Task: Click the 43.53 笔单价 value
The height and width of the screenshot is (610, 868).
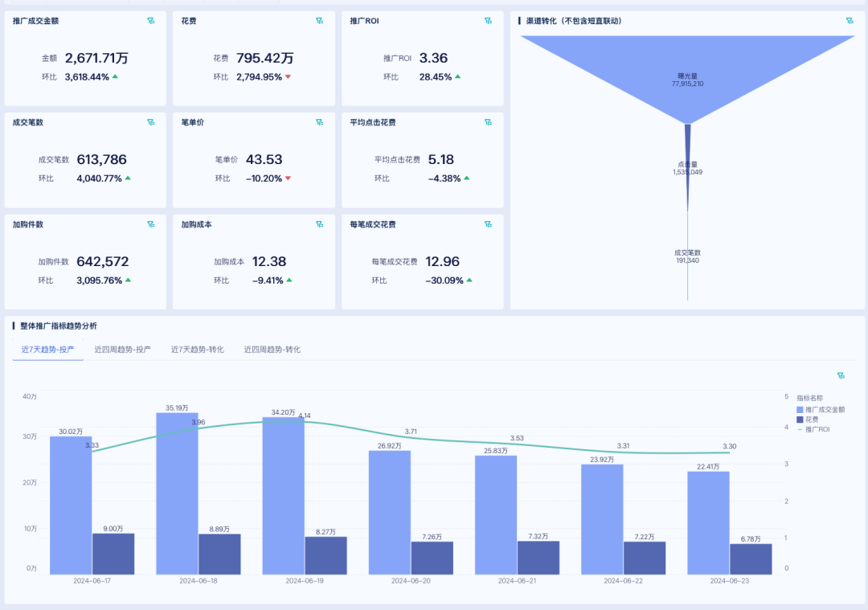Action: [x=264, y=159]
